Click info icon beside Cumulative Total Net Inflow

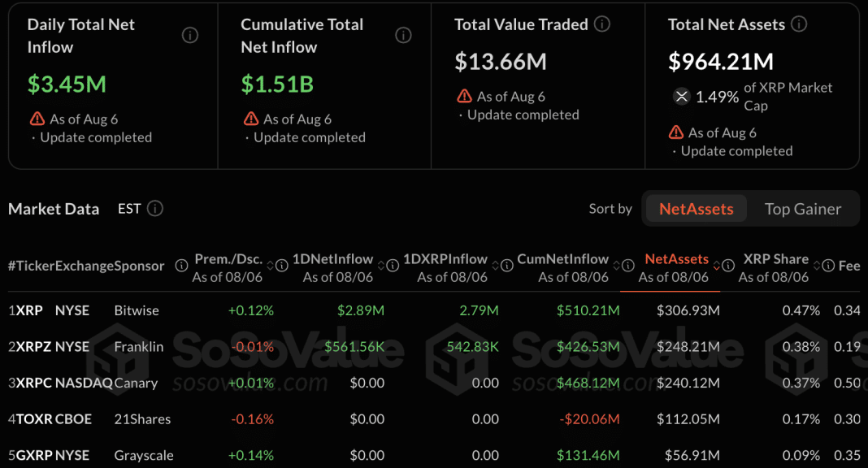[x=403, y=36]
